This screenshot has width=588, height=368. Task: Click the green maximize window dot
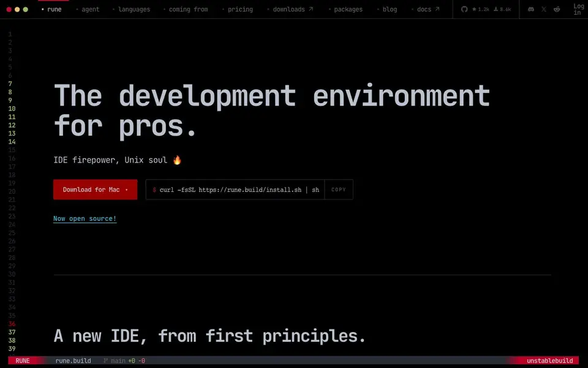[x=26, y=9]
